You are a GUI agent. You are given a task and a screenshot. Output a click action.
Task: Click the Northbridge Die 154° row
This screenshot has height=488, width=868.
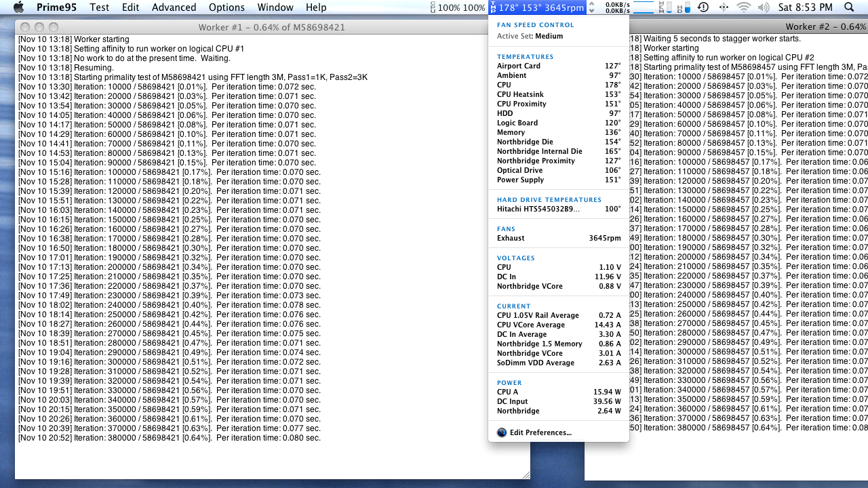[x=559, y=142]
